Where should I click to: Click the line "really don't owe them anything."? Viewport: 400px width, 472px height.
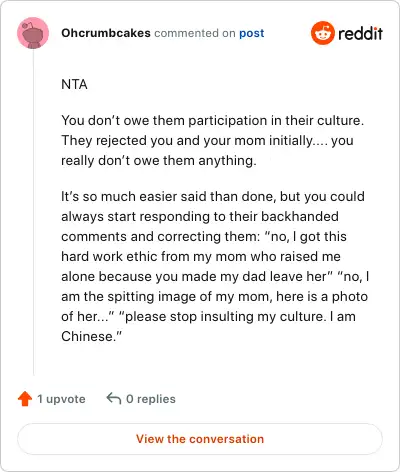pyautogui.click(x=159, y=161)
